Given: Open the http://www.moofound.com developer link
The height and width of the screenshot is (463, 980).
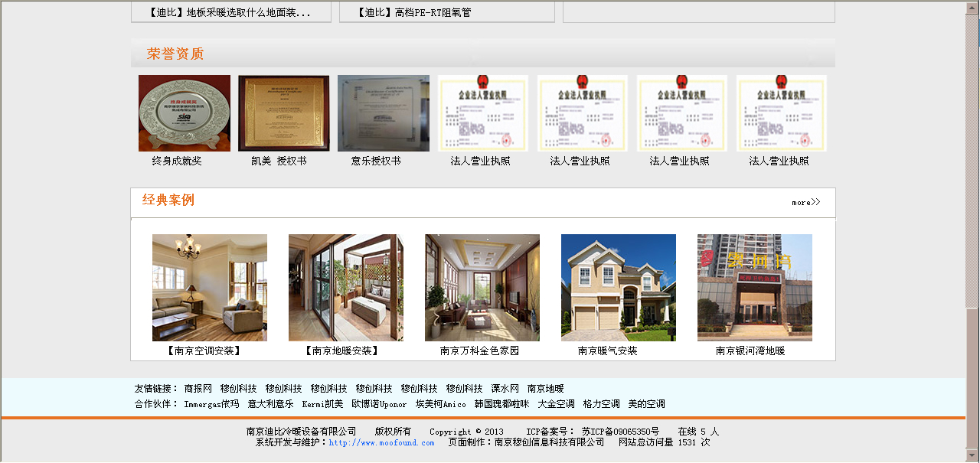Looking at the screenshot, I should tap(381, 443).
